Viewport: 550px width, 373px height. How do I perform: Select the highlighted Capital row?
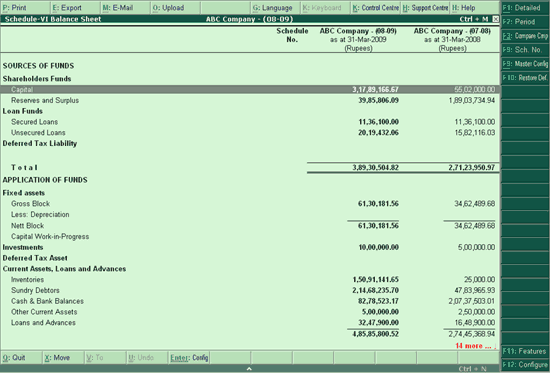point(250,89)
